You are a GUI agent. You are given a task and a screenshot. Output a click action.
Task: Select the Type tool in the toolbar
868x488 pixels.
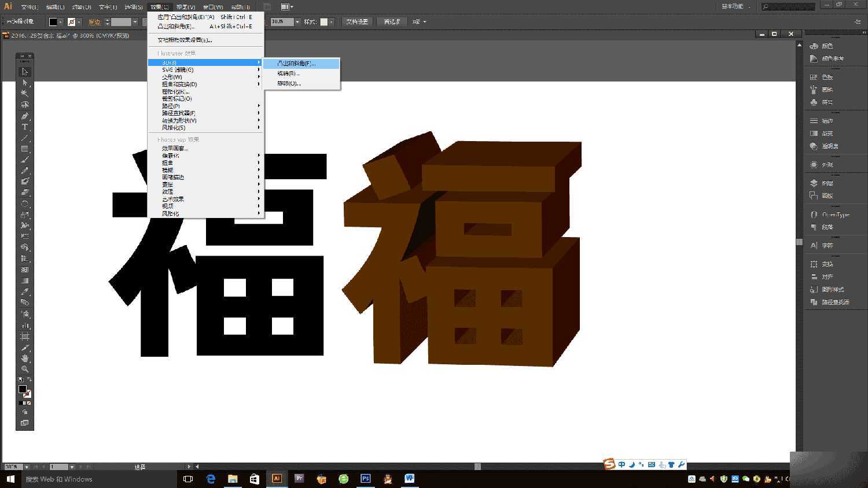[x=24, y=126]
